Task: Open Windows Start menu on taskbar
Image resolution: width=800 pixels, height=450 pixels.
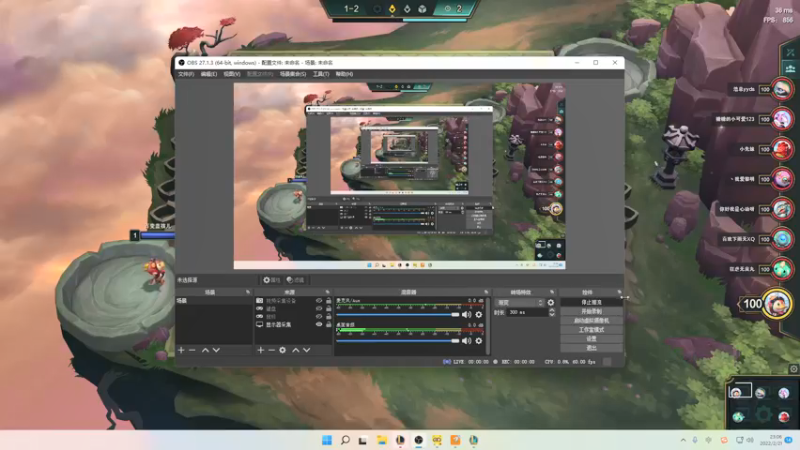Action: pos(327,440)
